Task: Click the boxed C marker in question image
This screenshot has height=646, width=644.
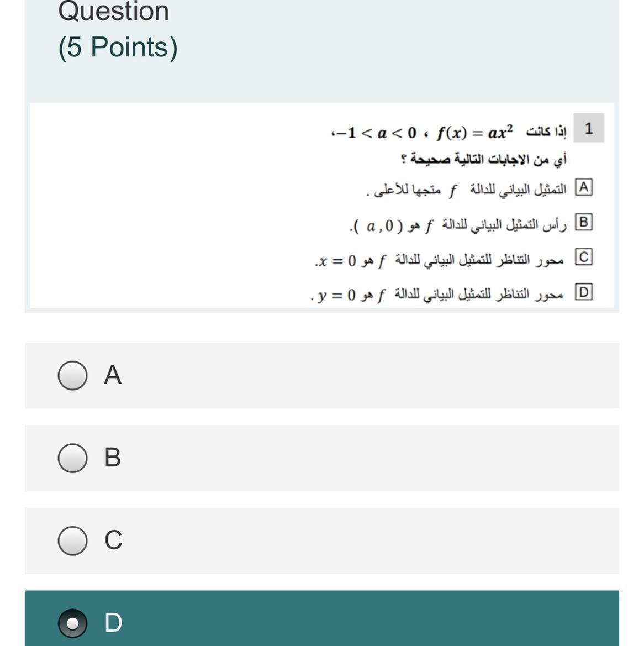Action: (584, 258)
